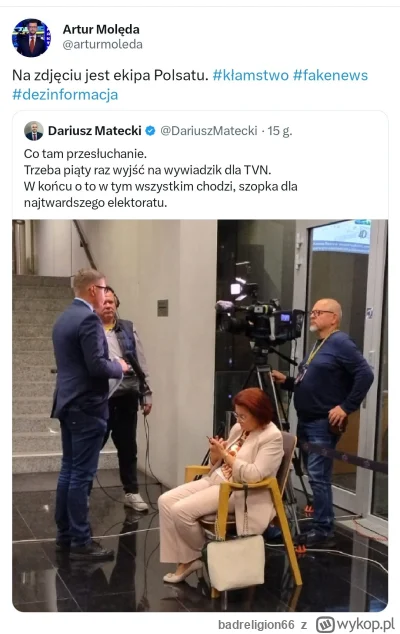Click the seated woman in the photo

[220, 481]
